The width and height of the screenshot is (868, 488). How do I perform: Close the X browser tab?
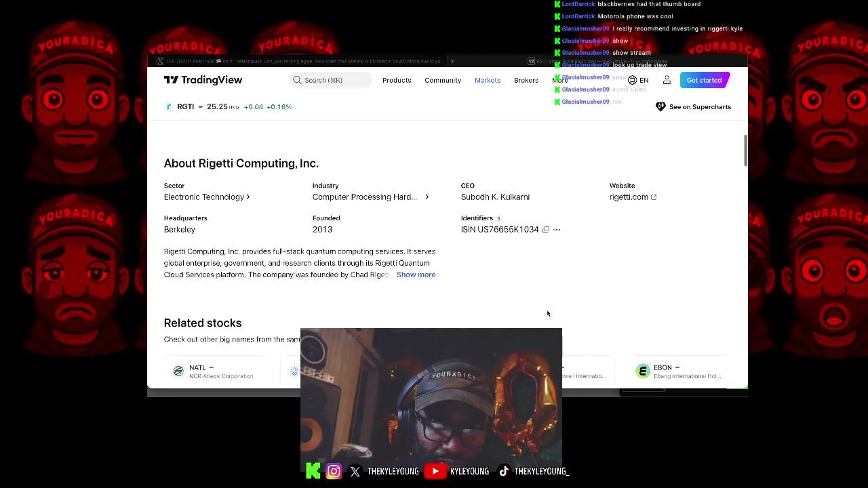click(x=452, y=61)
